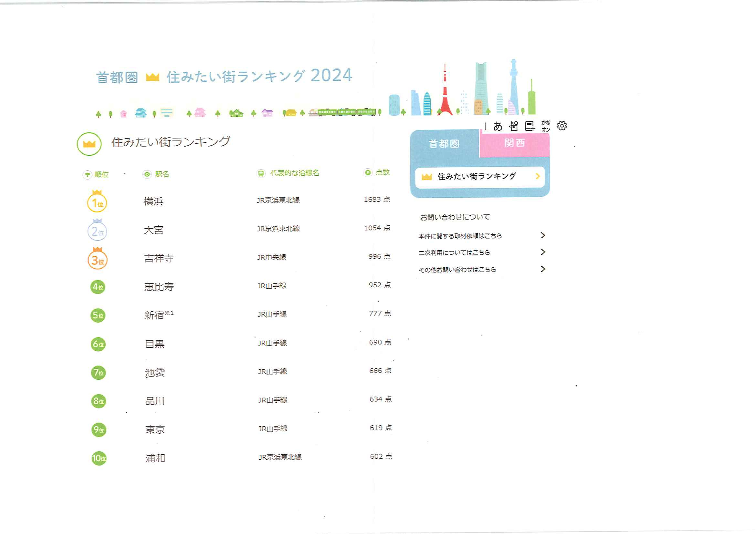Open the IME handwriting pad icon
The width and height of the screenshot is (756, 534).
(x=513, y=126)
